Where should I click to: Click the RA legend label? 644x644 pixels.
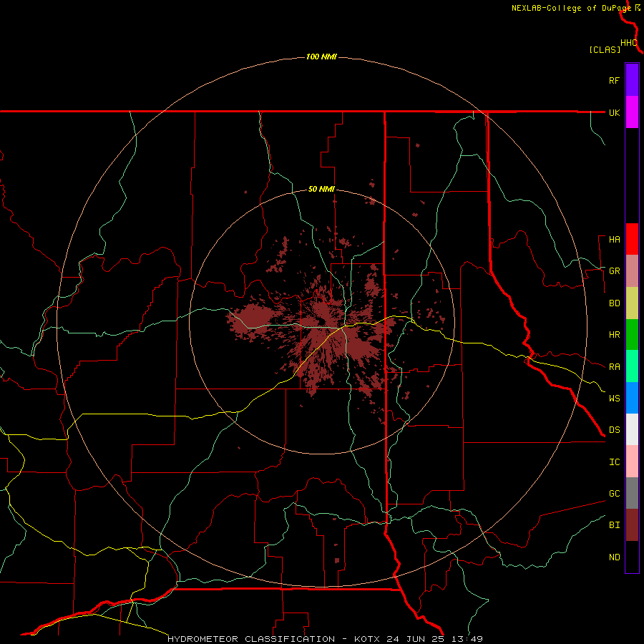point(614,367)
